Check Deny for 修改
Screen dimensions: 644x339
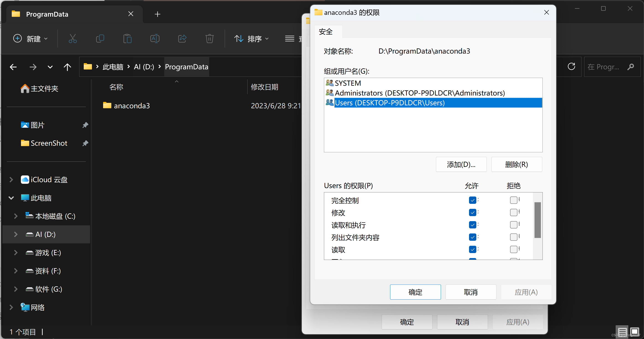(514, 212)
